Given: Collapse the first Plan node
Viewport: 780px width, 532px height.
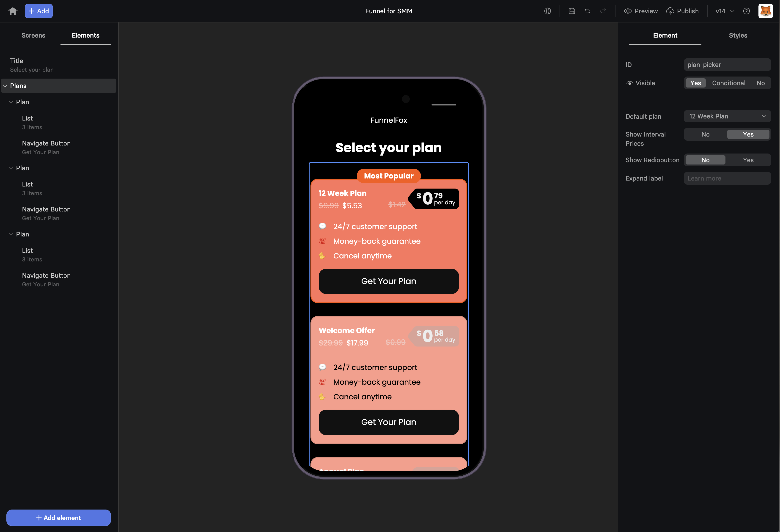Looking at the screenshot, I should 11,102.
